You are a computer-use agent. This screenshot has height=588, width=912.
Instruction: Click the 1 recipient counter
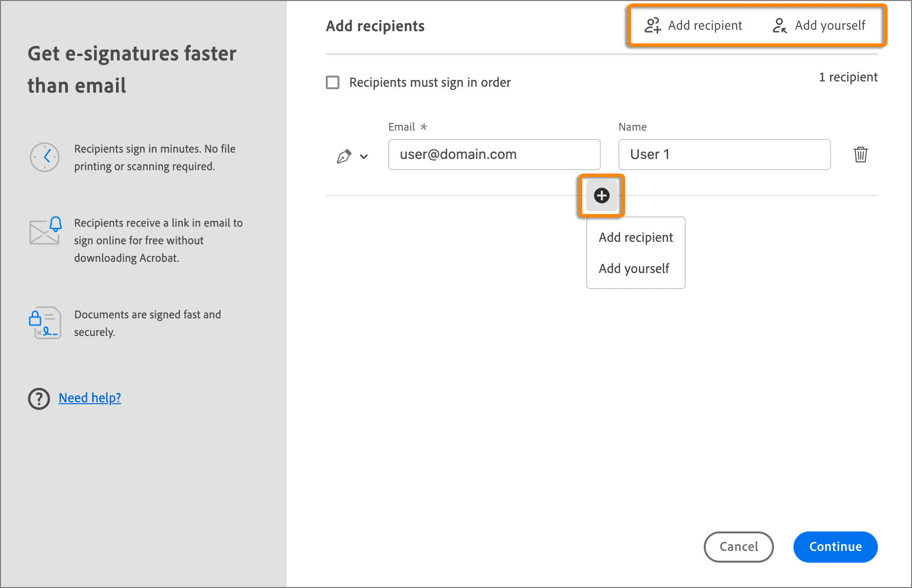848,77
